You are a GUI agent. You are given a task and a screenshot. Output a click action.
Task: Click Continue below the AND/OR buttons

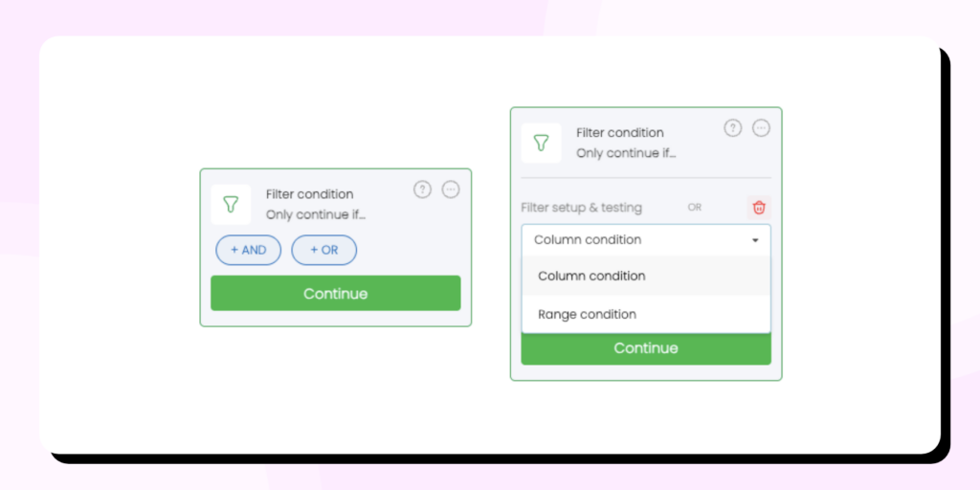pyautogui.click(x=336, y=293)
